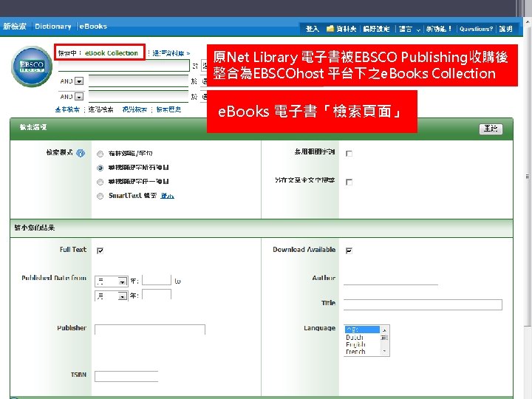Image resolution: width=532 pixels, height=399 pixels.
Task: Select find all search terms radio
Action: coord(100,168)
